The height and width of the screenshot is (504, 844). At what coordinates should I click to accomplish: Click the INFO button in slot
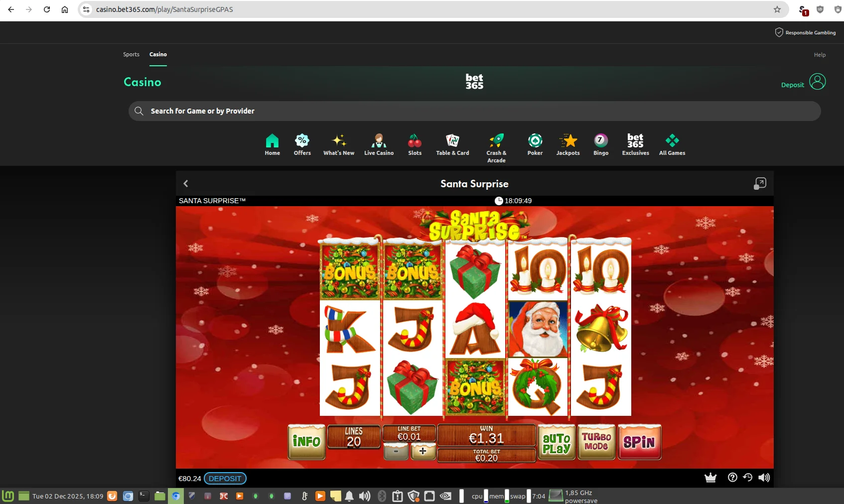[306, 442]
